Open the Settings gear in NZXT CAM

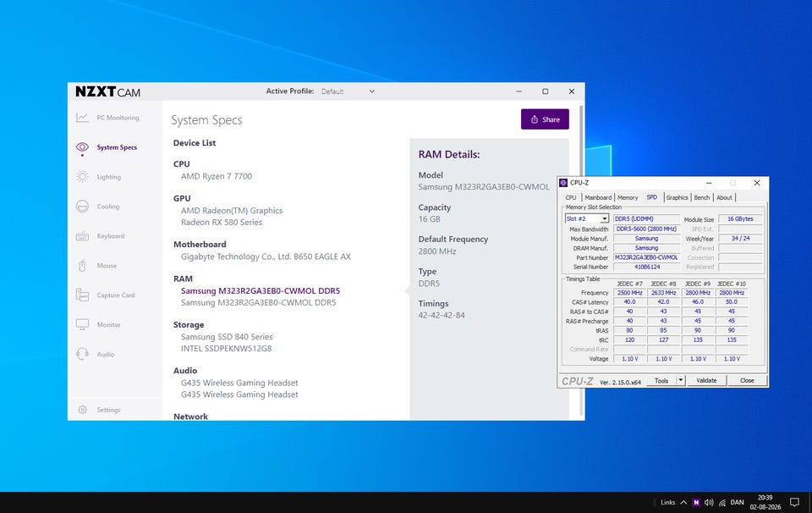click(x=82, y=410)
